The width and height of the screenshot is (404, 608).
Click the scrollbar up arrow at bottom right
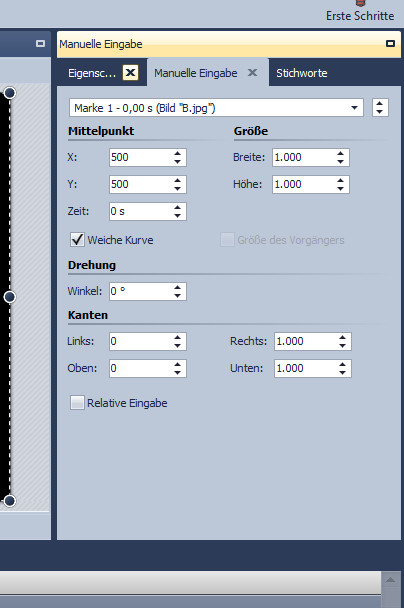pos(390,580)
